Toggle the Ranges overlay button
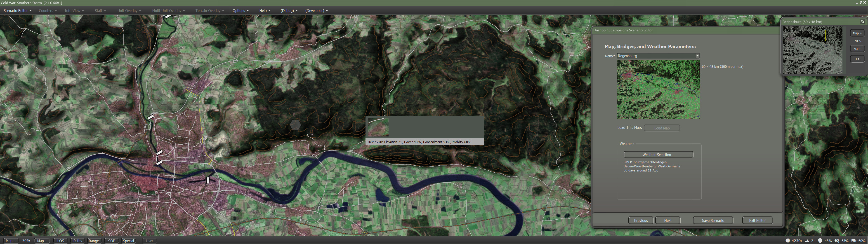This screenshot has width=868, height=244. tap(94, 241)
